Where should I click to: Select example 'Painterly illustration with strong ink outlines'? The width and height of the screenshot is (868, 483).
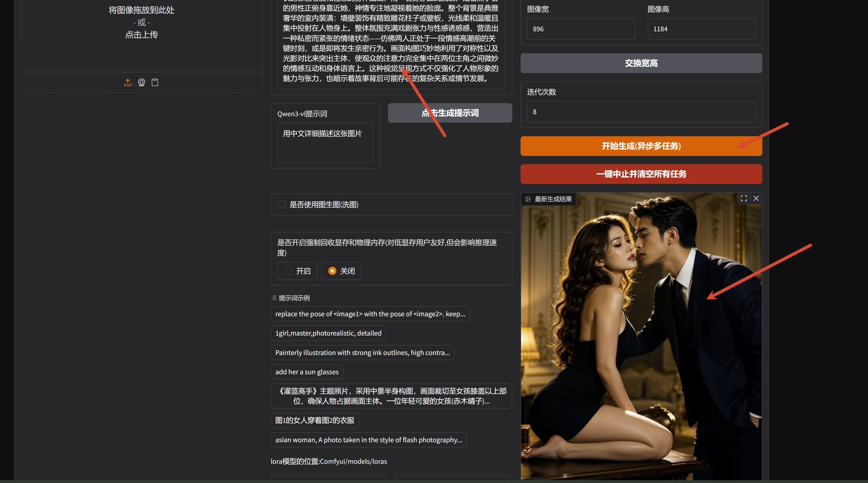pyautogui.click(x=363, y=352)
